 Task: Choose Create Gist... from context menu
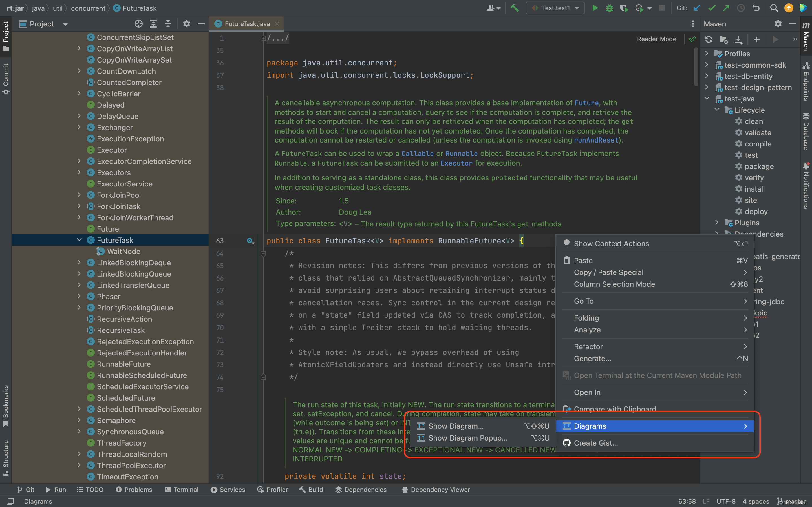click(595, 443)
